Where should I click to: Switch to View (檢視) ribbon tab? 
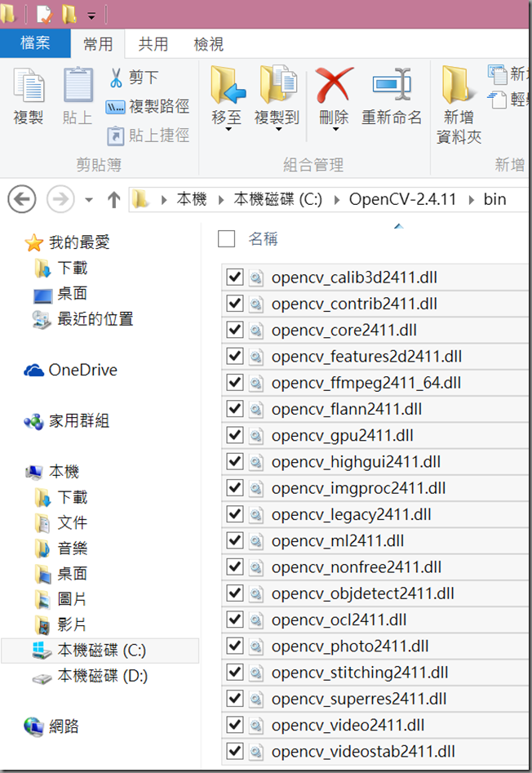[208, 44]
